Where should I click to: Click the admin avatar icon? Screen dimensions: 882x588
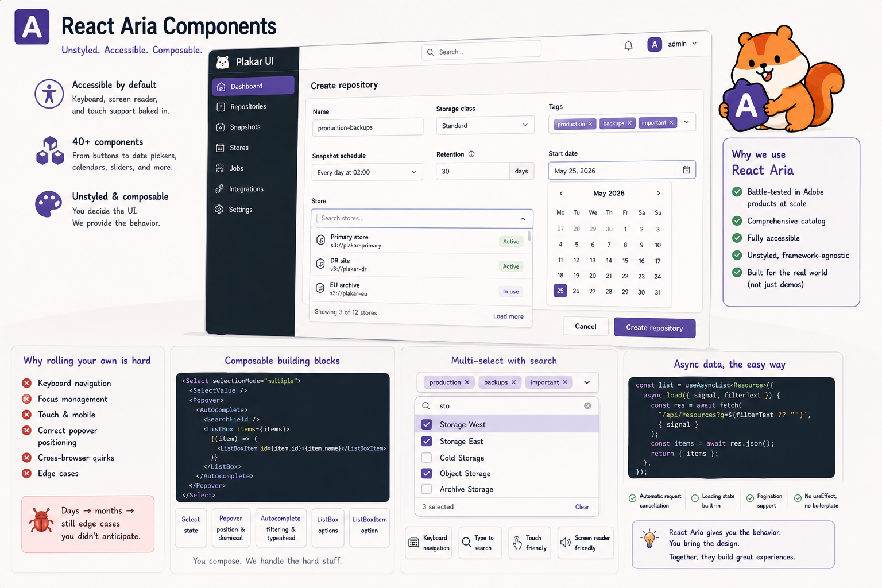tap(655, 44)
